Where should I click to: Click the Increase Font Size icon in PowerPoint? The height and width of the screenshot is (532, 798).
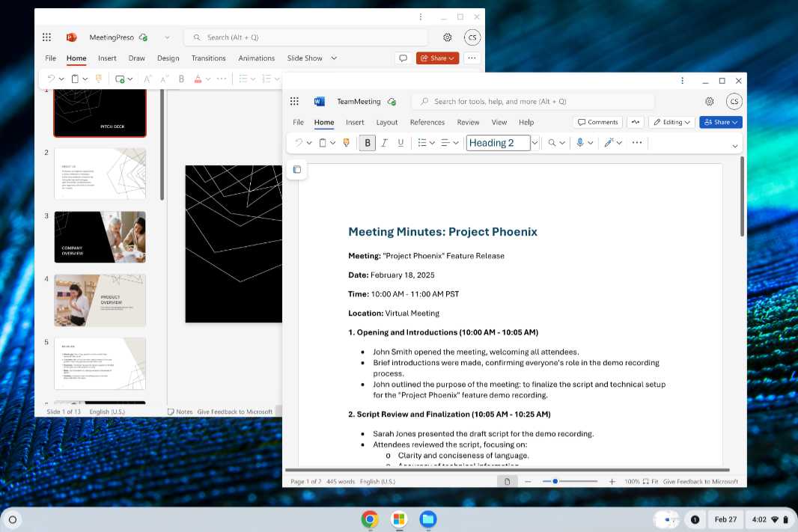click(147, 78)
